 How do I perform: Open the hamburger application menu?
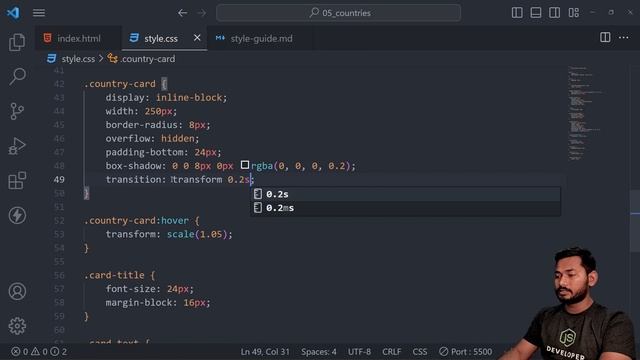click(x=39, y=13)
